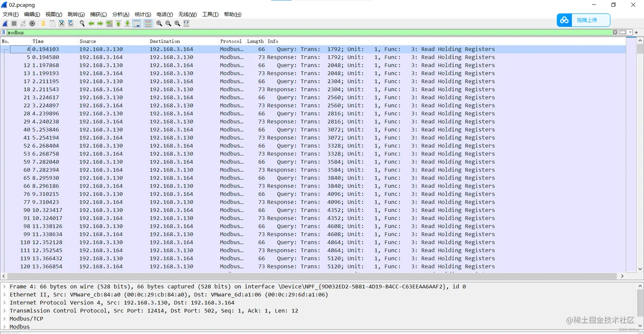Screen dimensions: 644x334
Task: Reload the capture file icon
Action: (71, 23)
